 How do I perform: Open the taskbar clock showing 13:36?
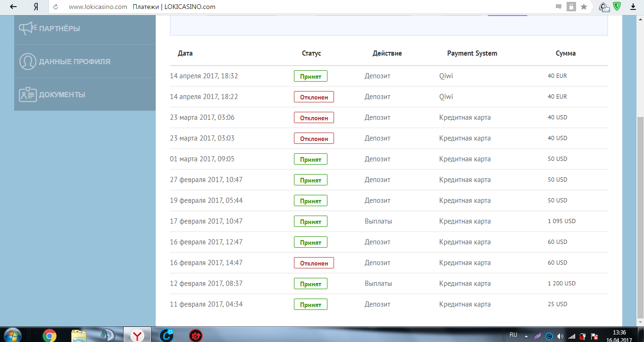[619, 335]
